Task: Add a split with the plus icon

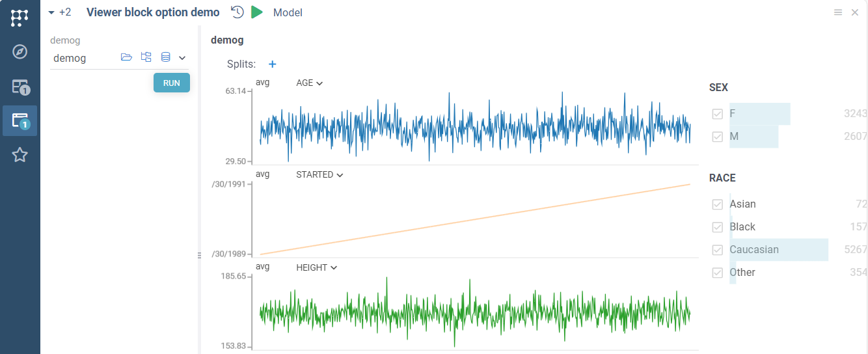Action: click(x=273, y=64)
